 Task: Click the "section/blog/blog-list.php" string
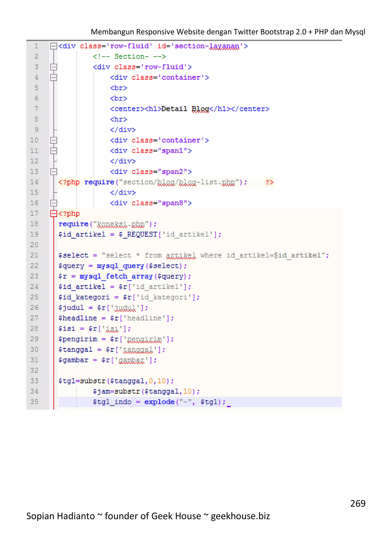(180, 182)
